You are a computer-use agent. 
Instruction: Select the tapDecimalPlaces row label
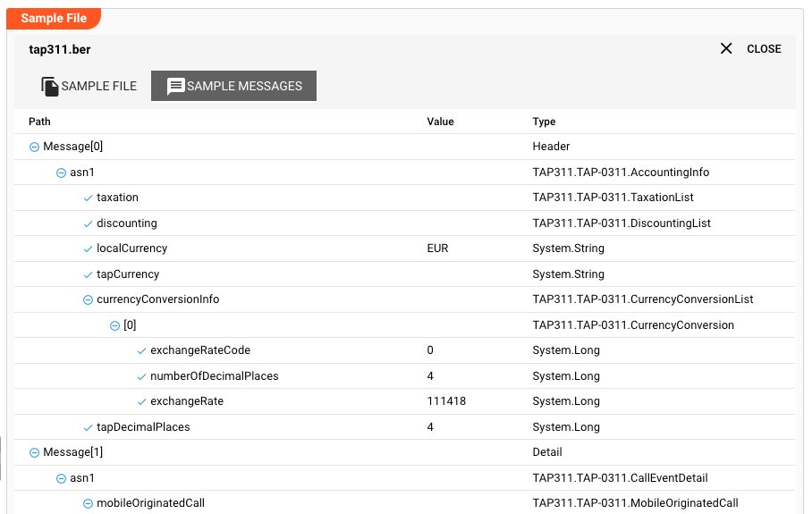[143, 427]
